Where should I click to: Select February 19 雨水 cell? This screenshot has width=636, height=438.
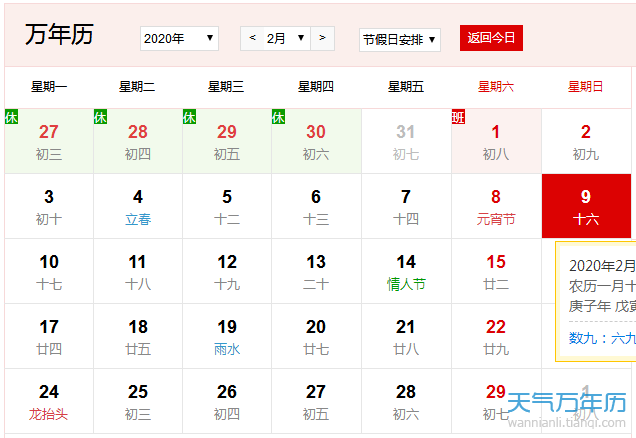coord(227,336)
